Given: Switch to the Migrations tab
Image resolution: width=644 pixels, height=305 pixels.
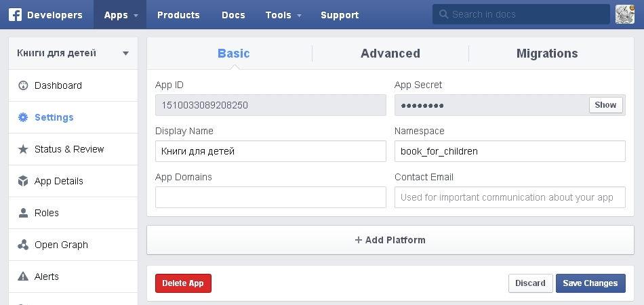Looking at the screenshot, I should pos(546,54).
